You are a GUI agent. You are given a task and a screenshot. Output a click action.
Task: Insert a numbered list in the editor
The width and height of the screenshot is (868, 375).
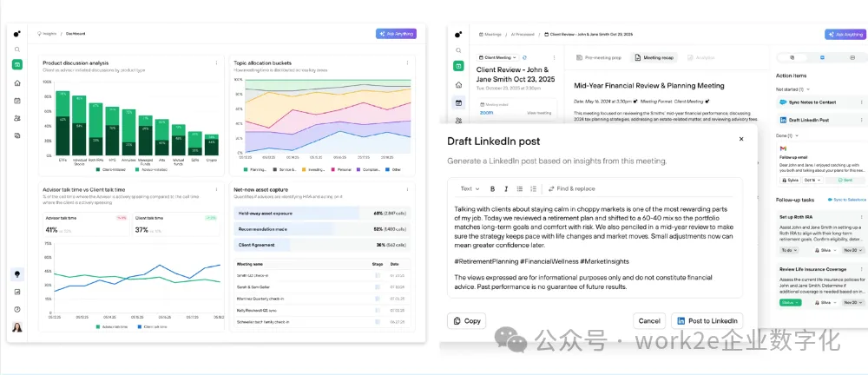click(x=533, y=188)
